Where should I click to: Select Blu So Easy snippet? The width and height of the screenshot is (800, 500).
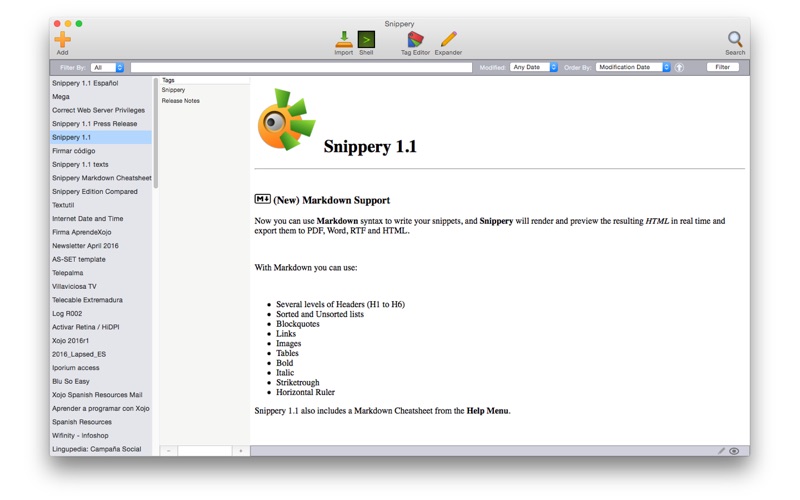101,382
